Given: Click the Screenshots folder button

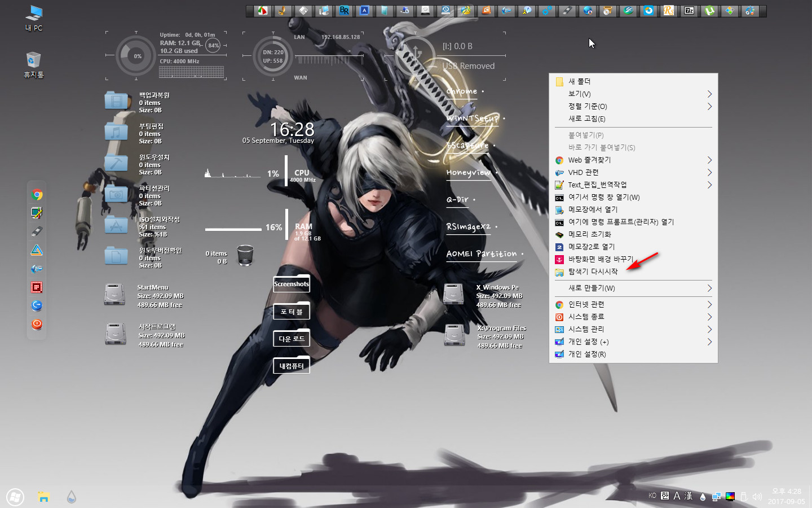Looking at the screenshot, I should click(x=292, y=283).
